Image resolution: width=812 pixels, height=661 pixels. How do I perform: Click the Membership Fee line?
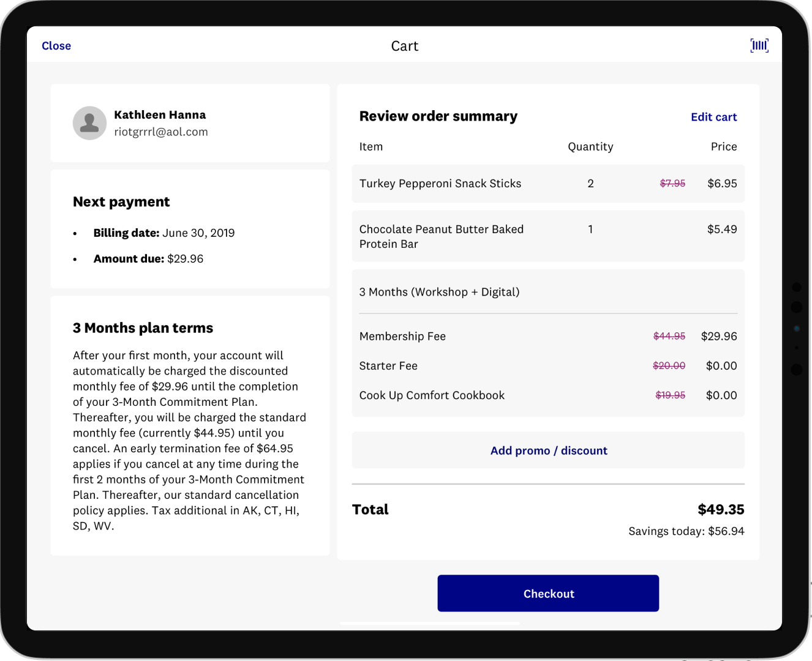coord(402,336)
